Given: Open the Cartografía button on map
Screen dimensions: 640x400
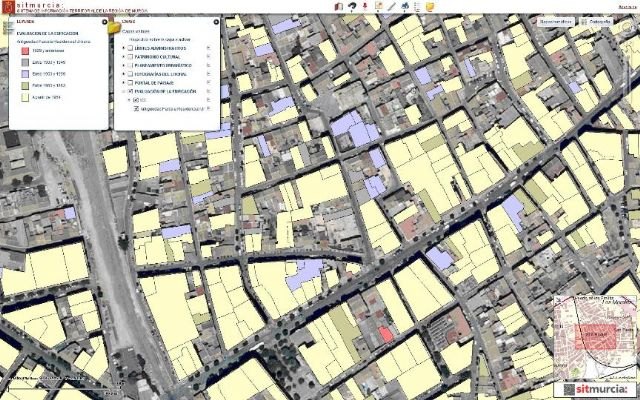Looking at the screenshot, I should coord(596,22).
